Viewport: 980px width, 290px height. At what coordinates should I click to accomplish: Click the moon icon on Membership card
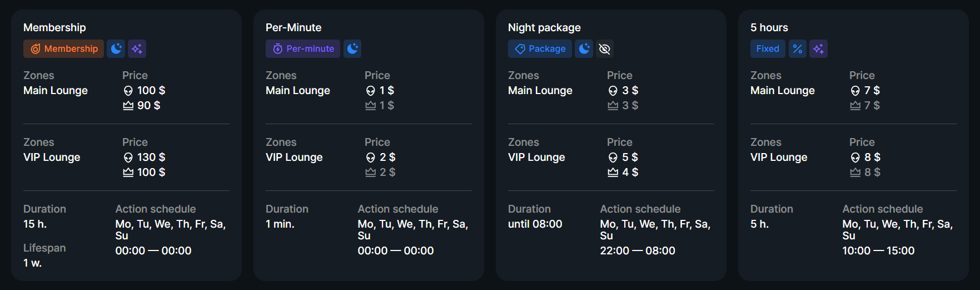(116, 49)
